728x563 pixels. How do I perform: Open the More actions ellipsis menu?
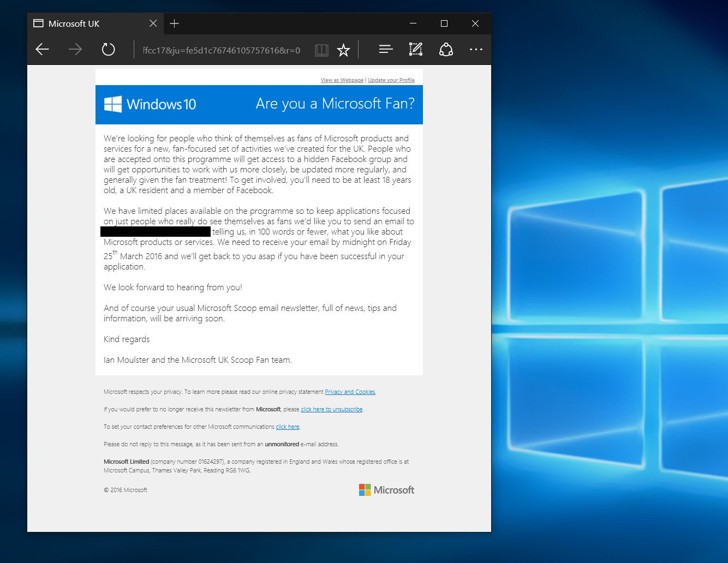point(476,50)
